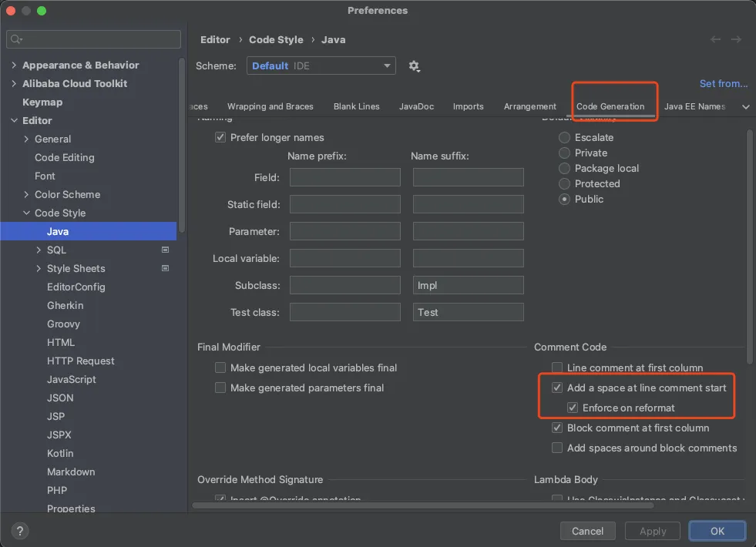Enable Make generated local variables final

coord(220,368)
